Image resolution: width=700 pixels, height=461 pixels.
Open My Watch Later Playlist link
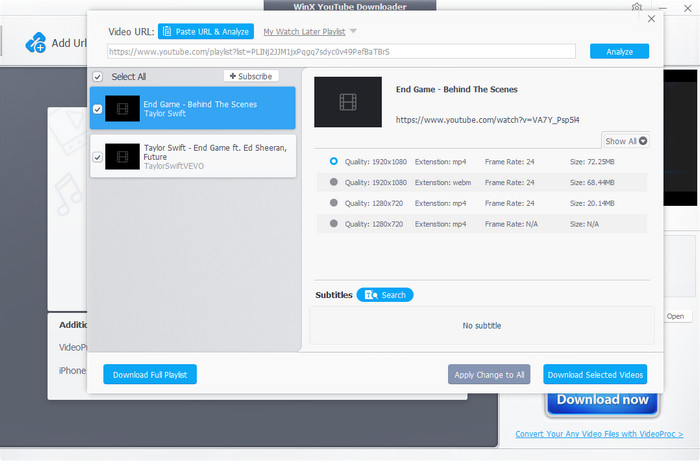pyautogui.click(x=304, y=32)
